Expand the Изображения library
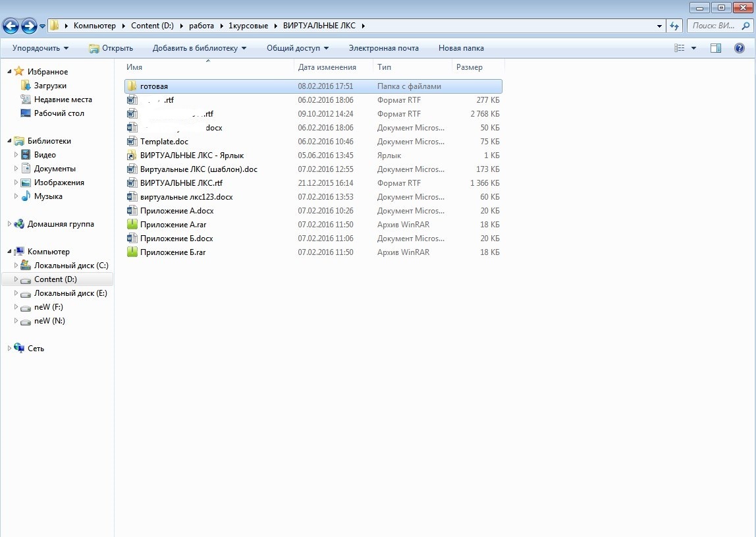 (16, 183)
